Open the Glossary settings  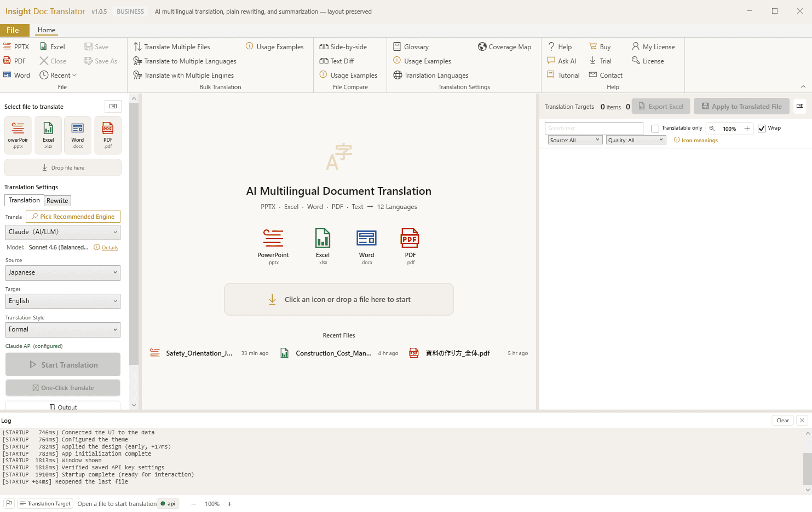pyautogui.click(x=411, y=47)
